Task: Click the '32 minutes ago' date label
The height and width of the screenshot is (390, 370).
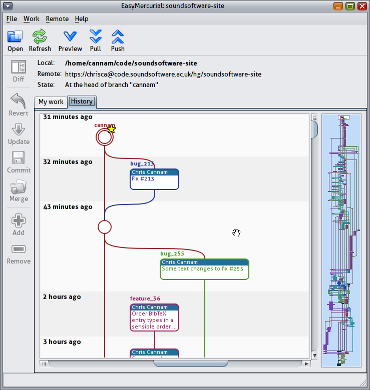Action: [x=68, y=162]
